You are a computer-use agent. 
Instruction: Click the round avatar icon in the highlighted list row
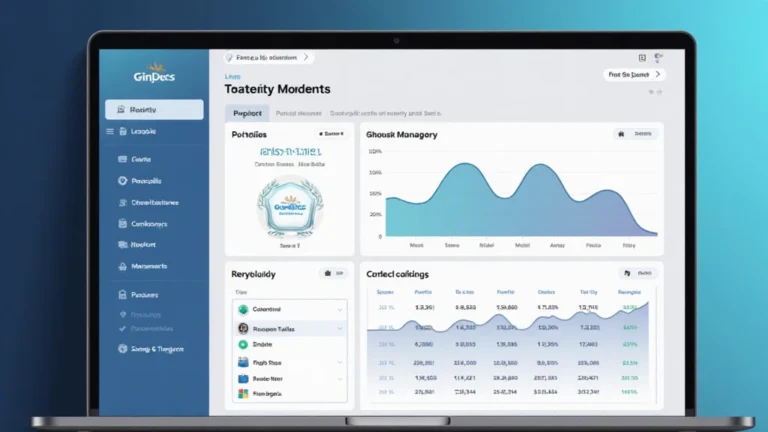coord(243,327)
